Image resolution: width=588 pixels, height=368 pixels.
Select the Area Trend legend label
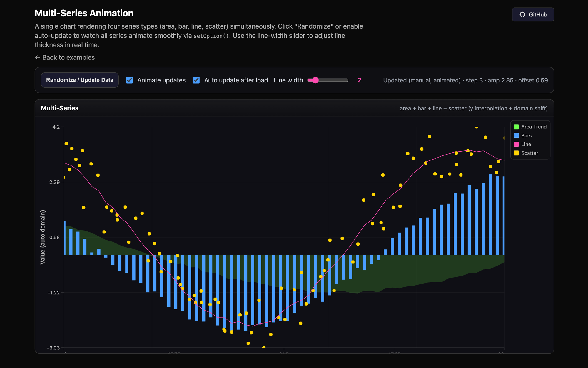534,127
